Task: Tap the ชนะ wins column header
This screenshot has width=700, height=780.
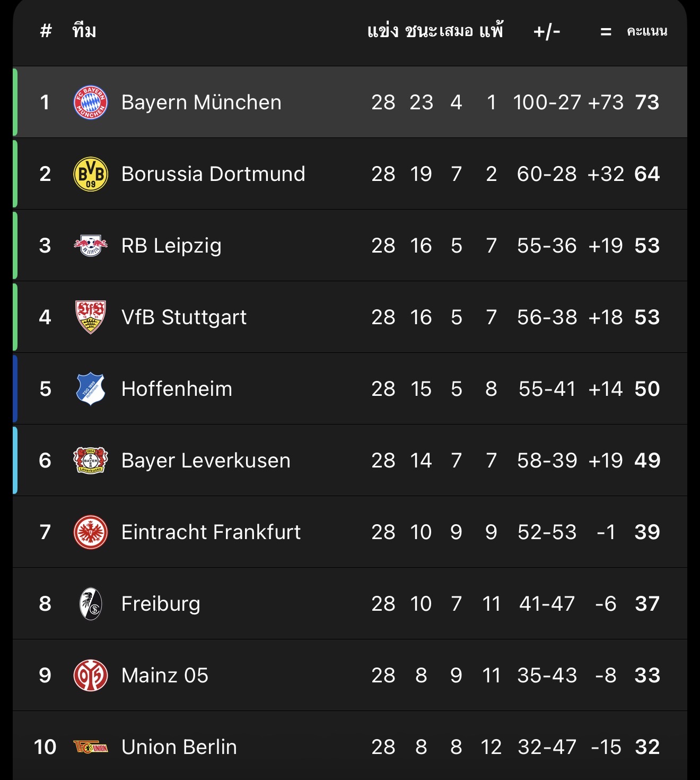Action: coord(421,31)
